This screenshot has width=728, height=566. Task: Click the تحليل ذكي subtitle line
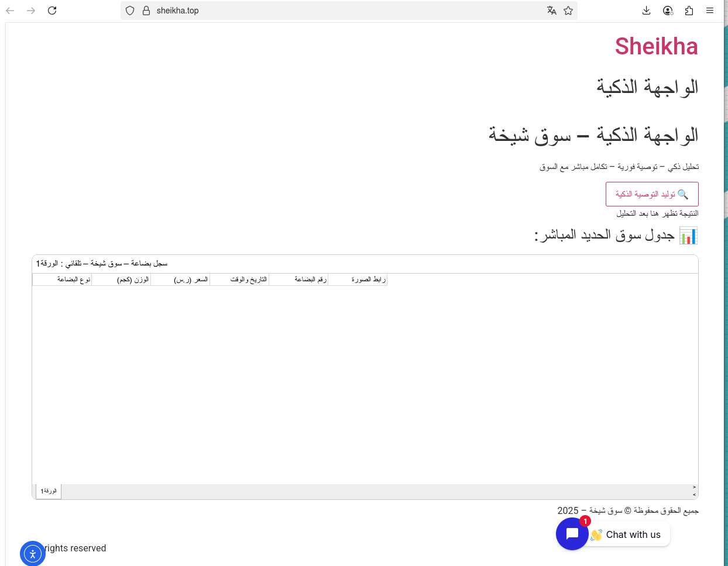point(619,167)
